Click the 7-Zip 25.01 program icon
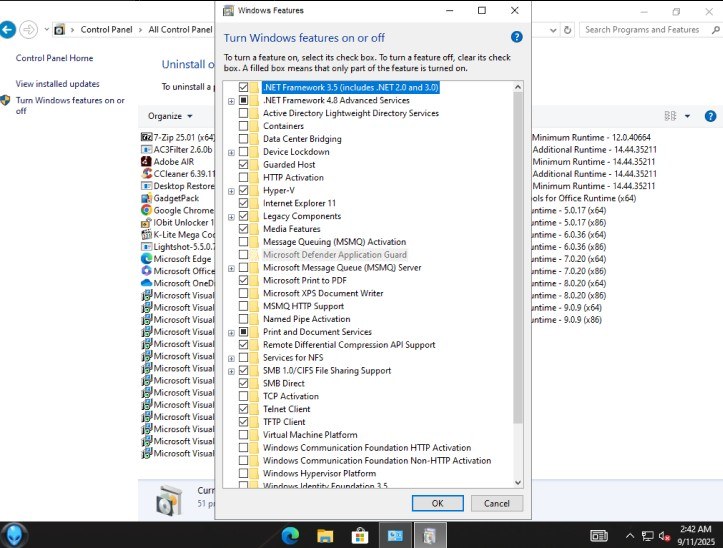The height and width of the screenshot is (548, 723). click(x=146, y=137)
